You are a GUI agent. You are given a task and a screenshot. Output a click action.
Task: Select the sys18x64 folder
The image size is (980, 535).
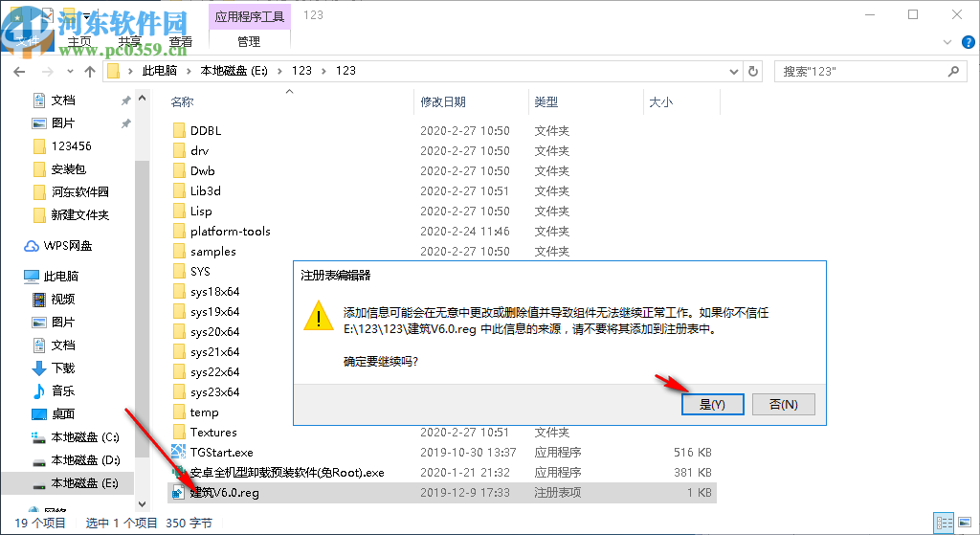click(x=215, y=291)
